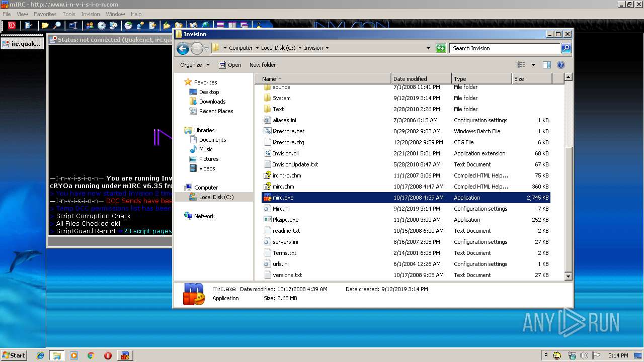The width and height of the screenshot is (644, 362).
Task: Open the Address Book people icon
Action: point(90,25)
